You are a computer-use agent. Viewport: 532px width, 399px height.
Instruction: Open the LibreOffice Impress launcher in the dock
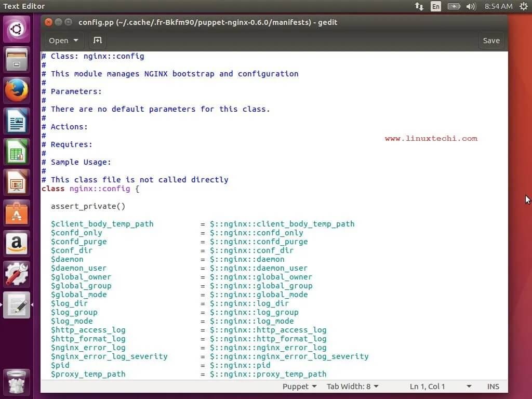click(16, 182)
